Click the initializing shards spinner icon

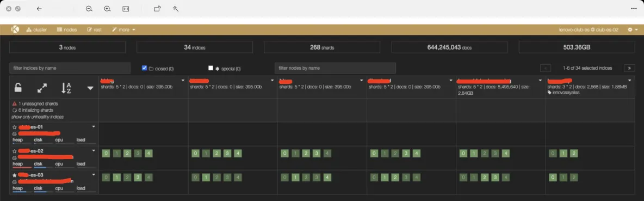tap(14, 110)
